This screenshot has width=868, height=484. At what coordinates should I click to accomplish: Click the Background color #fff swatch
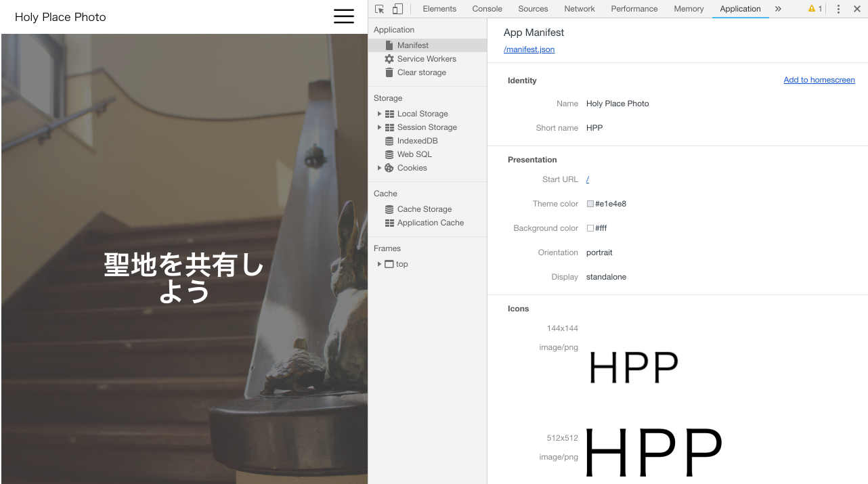pyautogui.click(x=590, y=228)
